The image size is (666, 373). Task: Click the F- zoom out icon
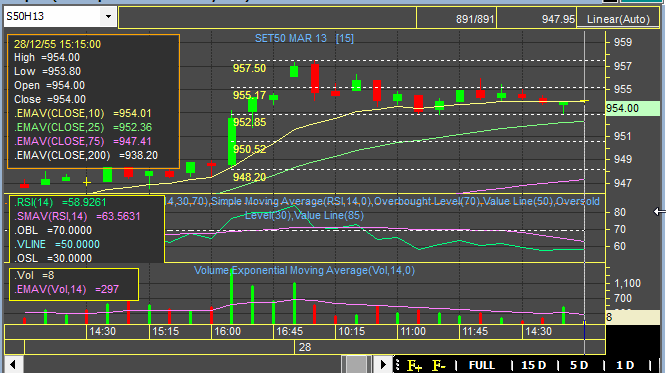[x=439, y=365]
